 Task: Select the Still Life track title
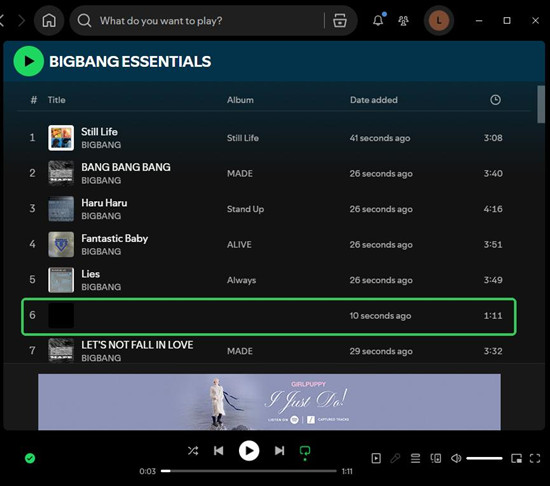(x=99, y=132)
